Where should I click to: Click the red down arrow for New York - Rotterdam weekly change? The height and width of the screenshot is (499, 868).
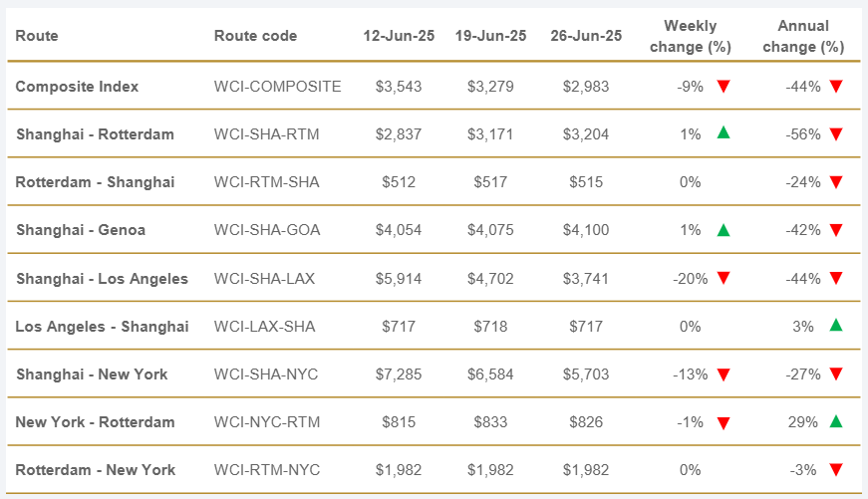coord(723,422)
